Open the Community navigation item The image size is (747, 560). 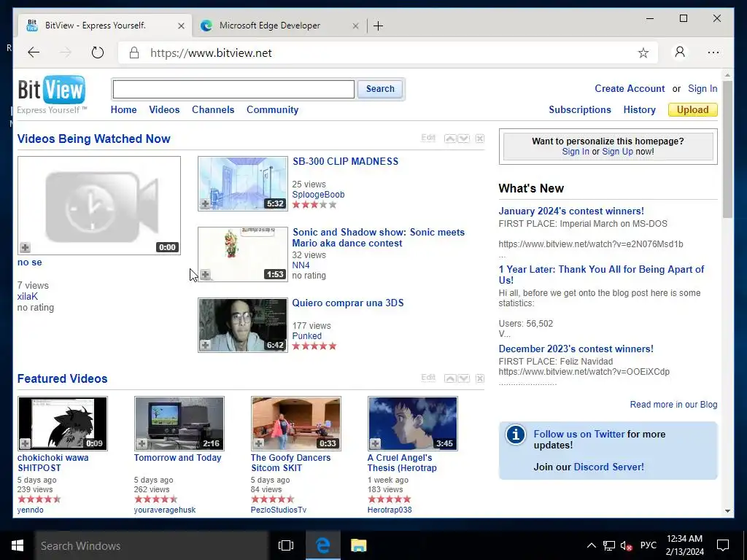pos(273,109)
